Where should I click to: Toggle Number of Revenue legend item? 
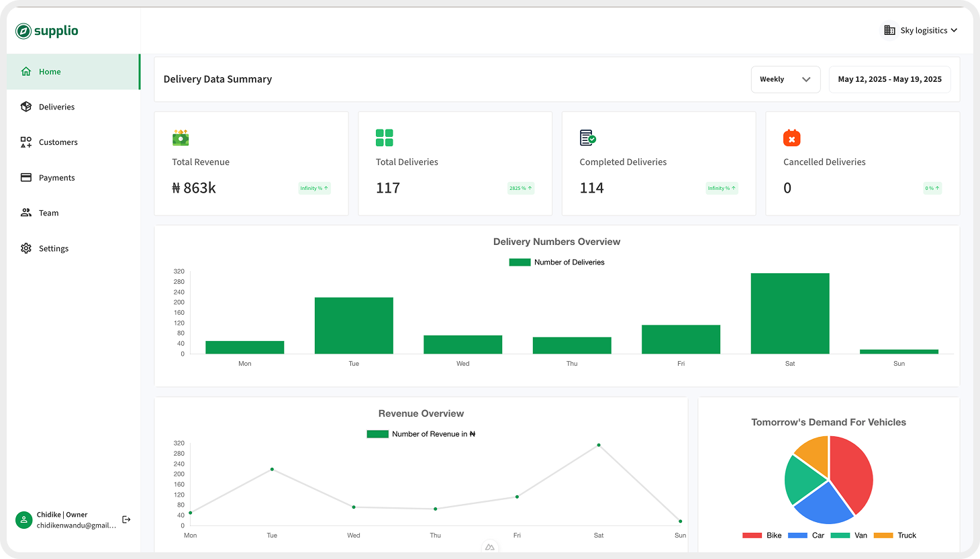point(421,434)
